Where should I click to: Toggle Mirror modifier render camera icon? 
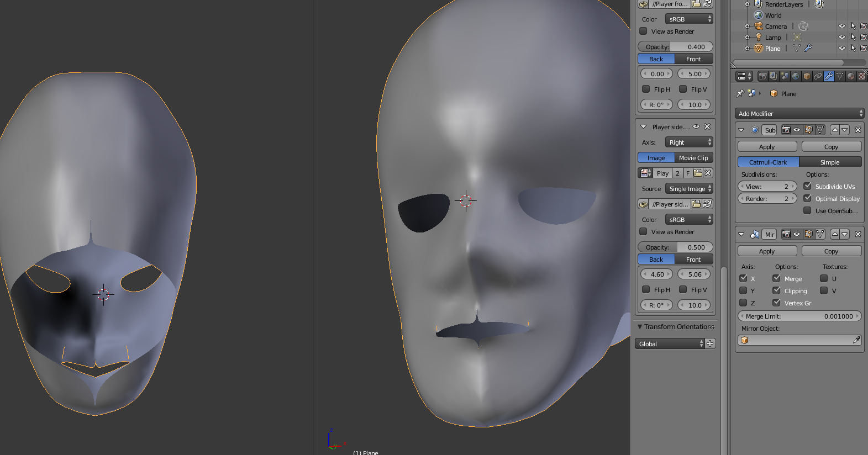click(x=786, y=234)
